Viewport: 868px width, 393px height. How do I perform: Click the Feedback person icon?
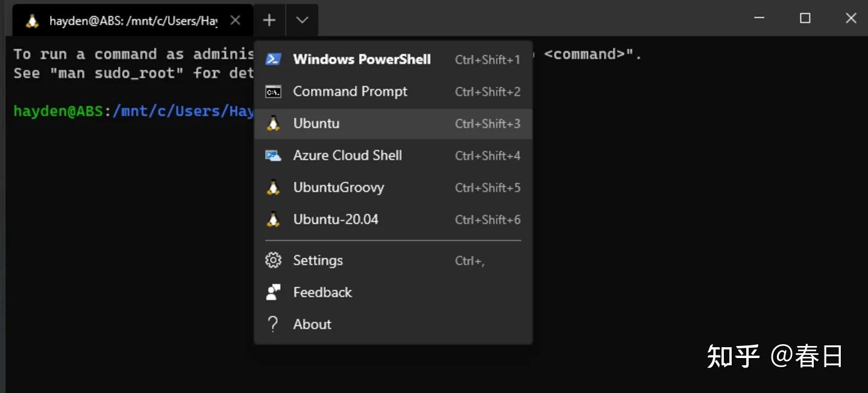pyautogui.click(x=273, y=292)
